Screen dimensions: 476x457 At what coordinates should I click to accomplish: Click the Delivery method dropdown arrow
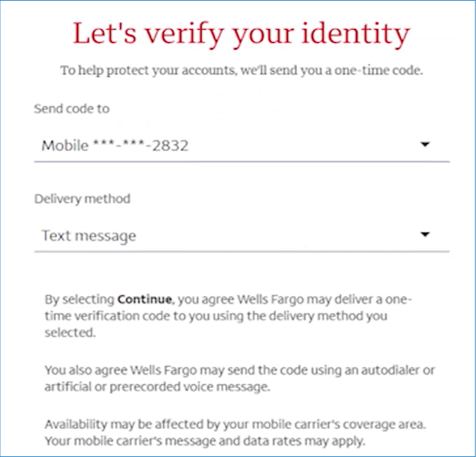pos(425,235)
